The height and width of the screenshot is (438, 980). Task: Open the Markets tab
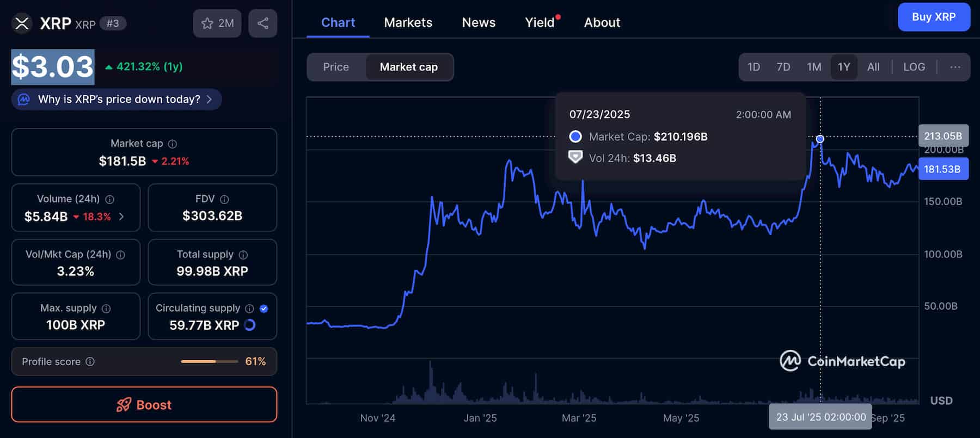pyautogui.click(x=408, y=22)
